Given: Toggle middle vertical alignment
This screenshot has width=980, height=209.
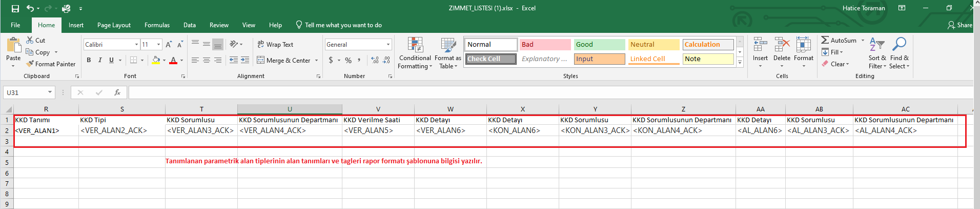Looking at the screenshot, I should 207,44.
